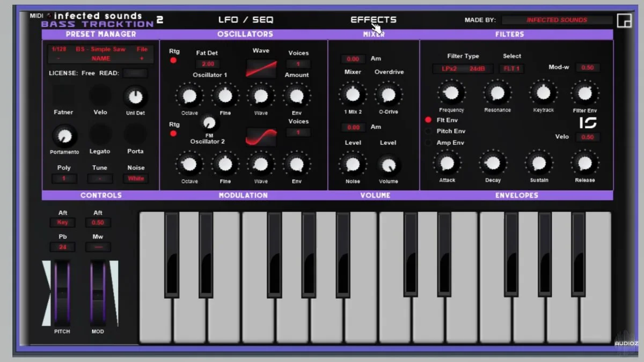This screenshot has height=362, width=644.
Task: Click the Uni Det knob
Action: (x=136, y=97)
